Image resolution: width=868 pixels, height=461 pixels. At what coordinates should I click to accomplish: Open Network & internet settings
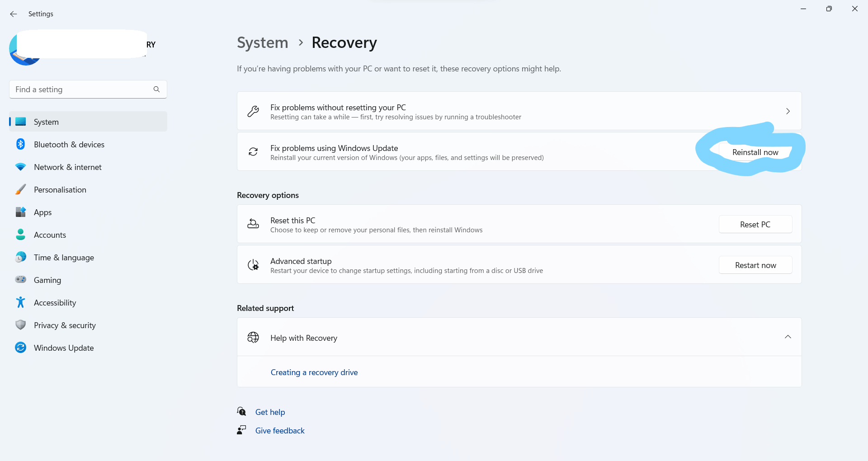coord(88,167)
